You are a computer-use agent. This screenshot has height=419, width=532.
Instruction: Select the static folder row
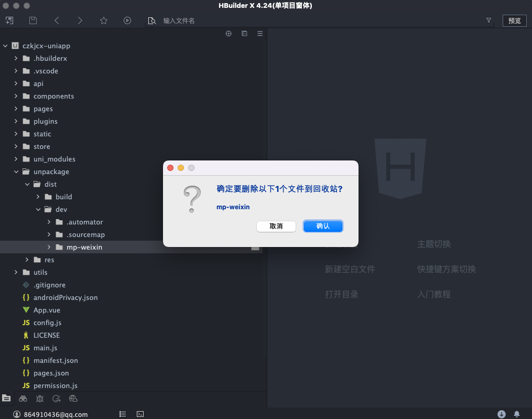tap(132, 134)
